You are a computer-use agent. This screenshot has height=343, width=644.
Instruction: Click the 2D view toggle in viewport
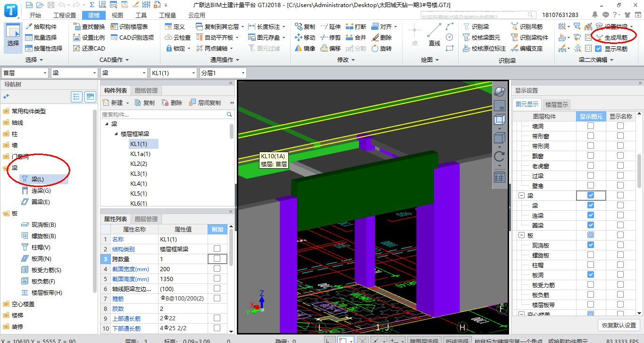click(x=500, y=106)
